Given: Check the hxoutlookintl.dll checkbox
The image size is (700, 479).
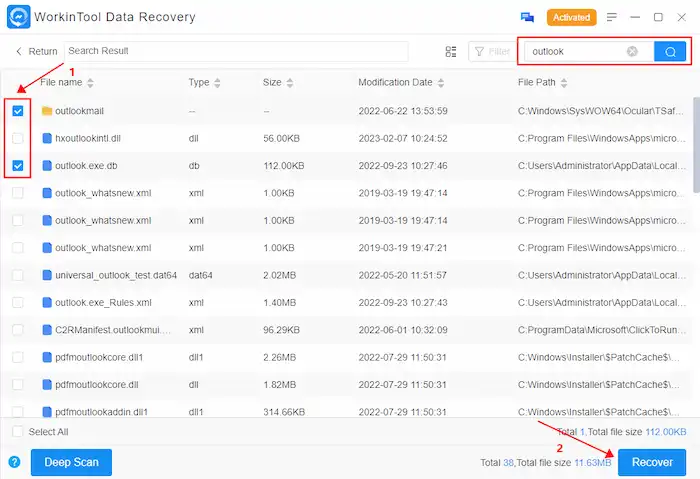Looking at the screenshot, I should coord(18,138).
